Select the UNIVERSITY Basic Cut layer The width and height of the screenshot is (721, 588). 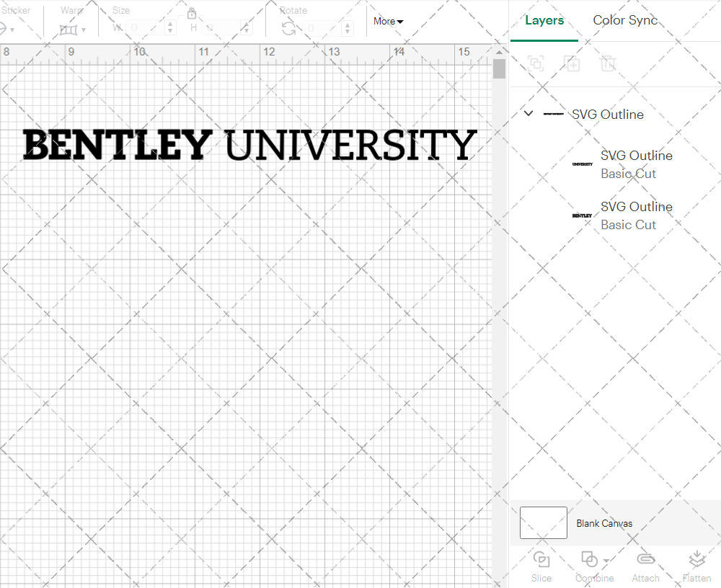click(637, 164)
